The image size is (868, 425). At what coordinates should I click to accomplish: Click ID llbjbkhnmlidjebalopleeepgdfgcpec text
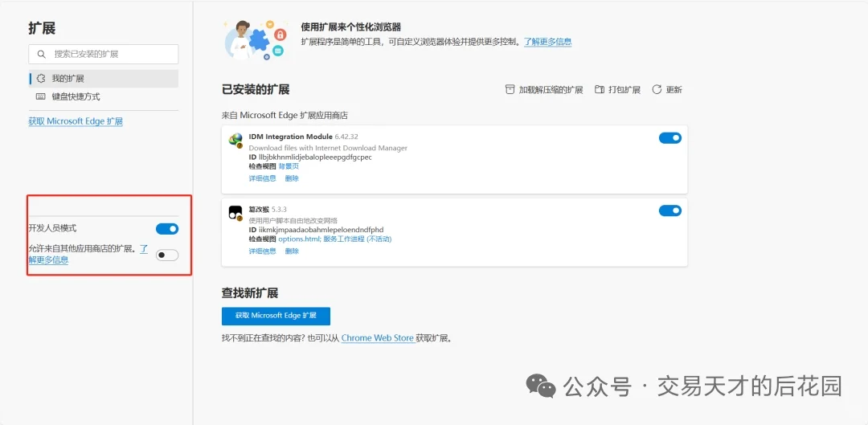tap(310, 157)
